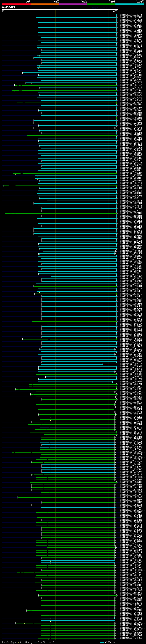146x644 pixels.
Task: Click the green alignment bar for UniRef100_A7PJ66
Action: tap(65, 90)
